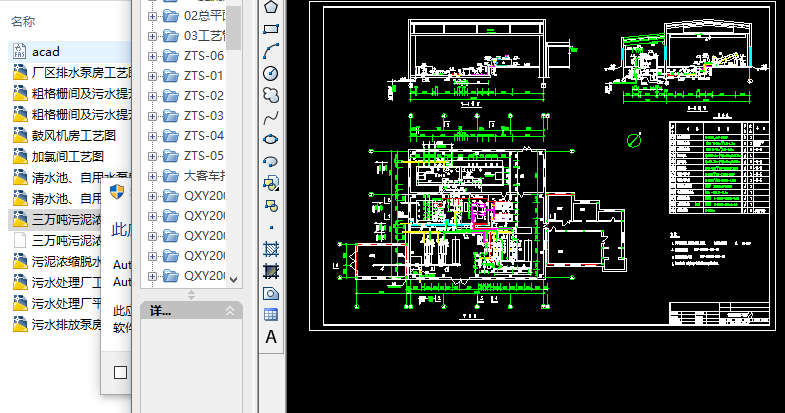
Task: Select the 污泥浓缩脱水 drawing file
Action: click(55, 261)
